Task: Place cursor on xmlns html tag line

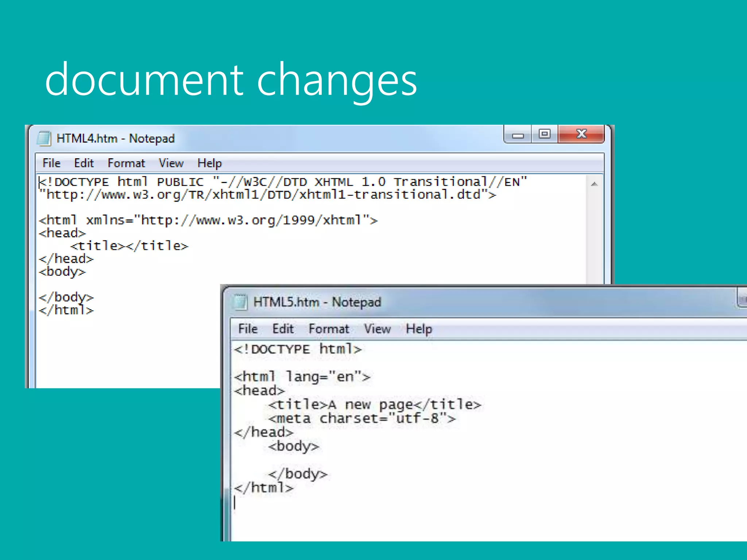Action: click(208, 220)
